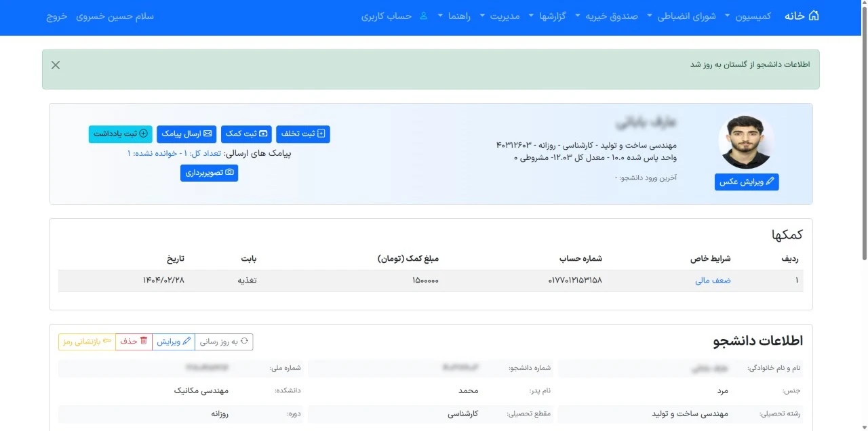Click the تاریخ column header
The width and height of the screenshot is (868, 431).
(x=176, y=259)
